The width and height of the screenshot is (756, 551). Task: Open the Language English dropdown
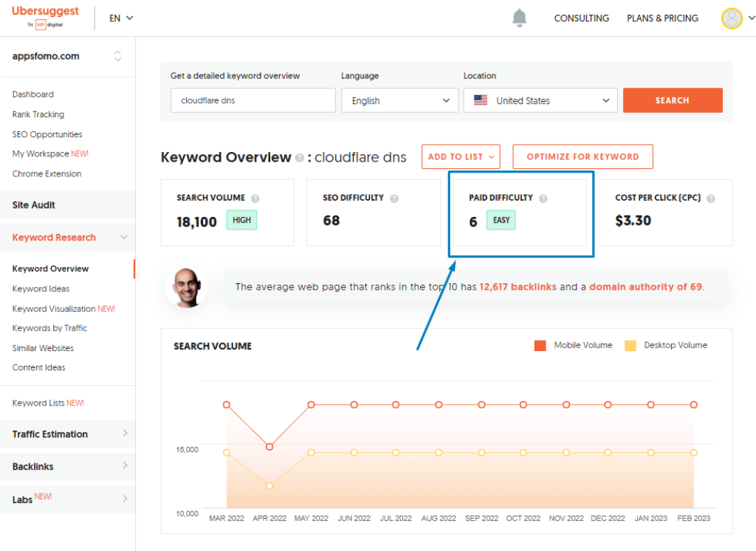pos(399,100)
